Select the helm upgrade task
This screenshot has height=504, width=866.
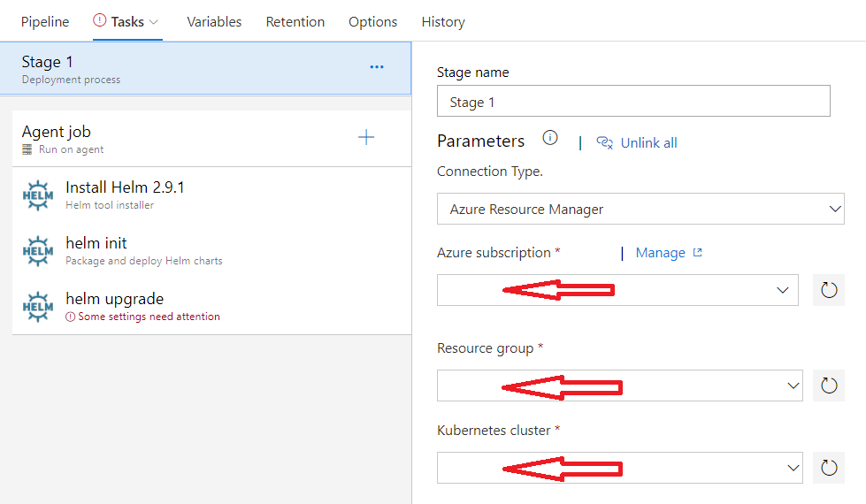coord(211,307)
